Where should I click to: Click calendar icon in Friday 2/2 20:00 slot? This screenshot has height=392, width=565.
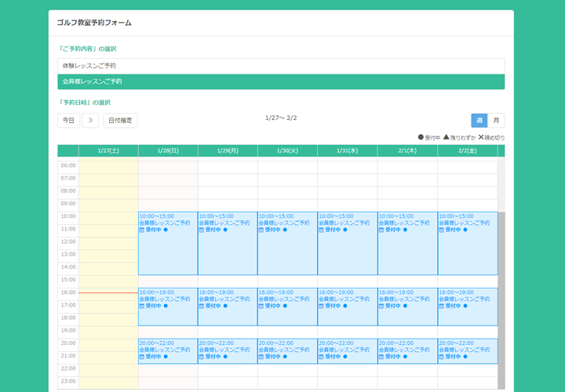tap(441, 357)
